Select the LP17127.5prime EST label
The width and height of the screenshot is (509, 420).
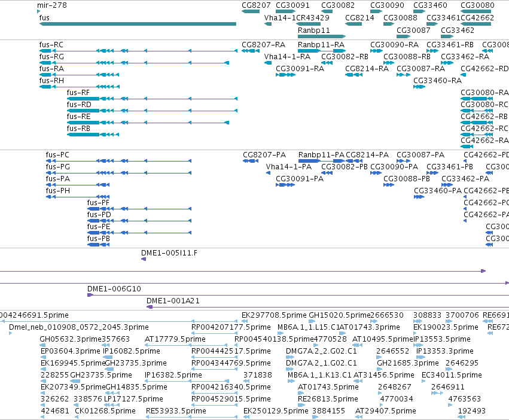[134, 399]
